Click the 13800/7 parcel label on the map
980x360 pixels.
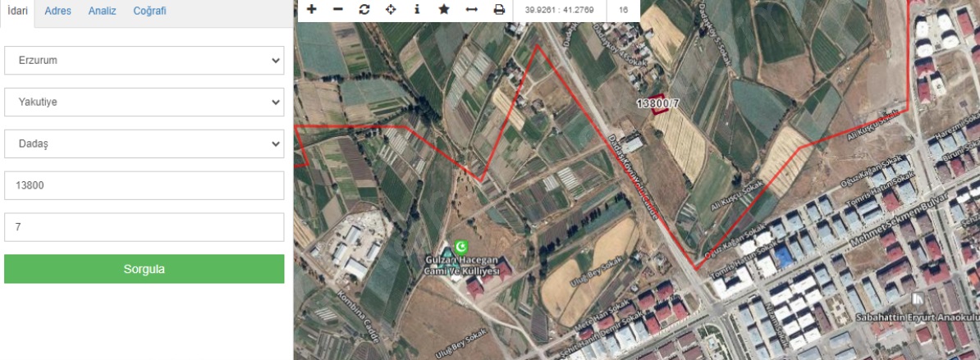click(x=657, y=103)
